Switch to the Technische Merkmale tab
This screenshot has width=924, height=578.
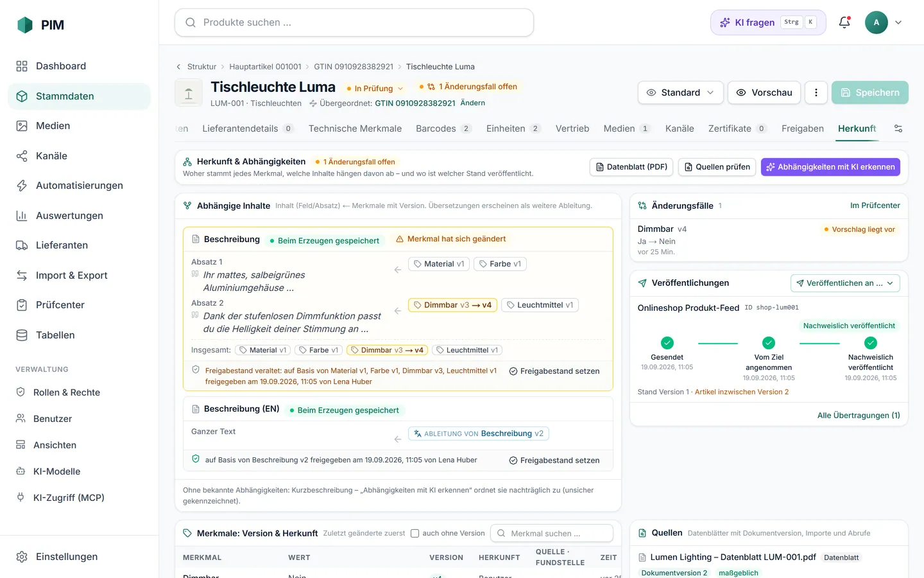355,128
